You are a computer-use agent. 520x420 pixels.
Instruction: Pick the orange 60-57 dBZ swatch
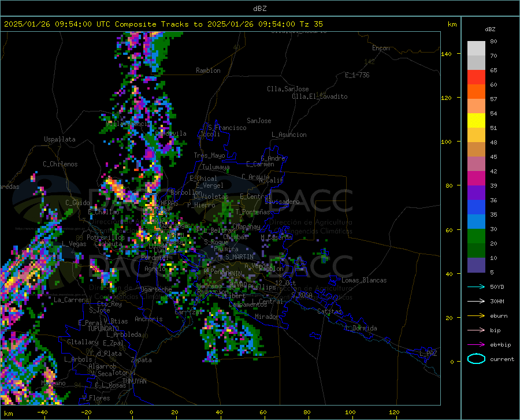(x=476, y=92)
